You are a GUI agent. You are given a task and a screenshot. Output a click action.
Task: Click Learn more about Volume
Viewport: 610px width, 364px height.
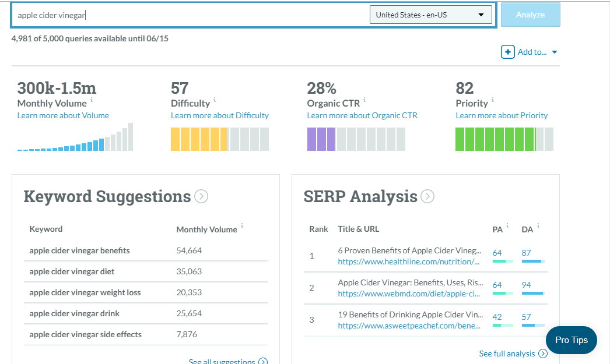click(62, 115)
